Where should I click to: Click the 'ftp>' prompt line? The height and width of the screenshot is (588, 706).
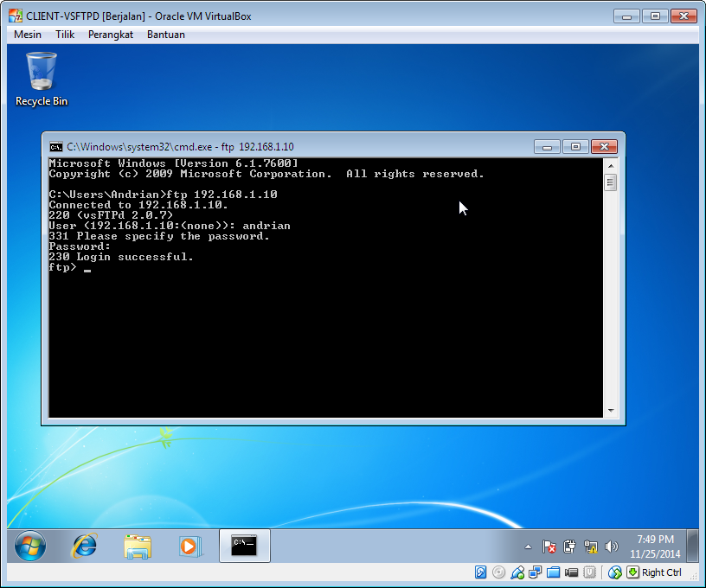click(x=70, y=267)
